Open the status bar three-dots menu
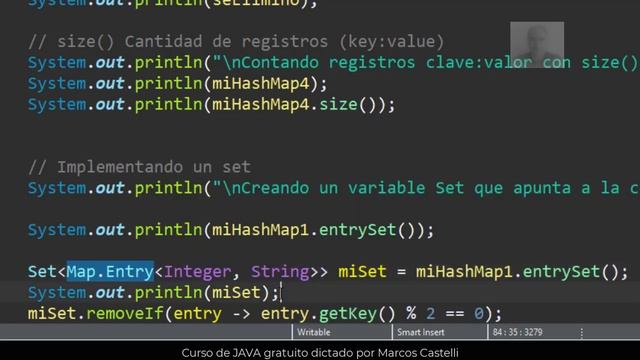640x360 pixels. click(581, 333)
